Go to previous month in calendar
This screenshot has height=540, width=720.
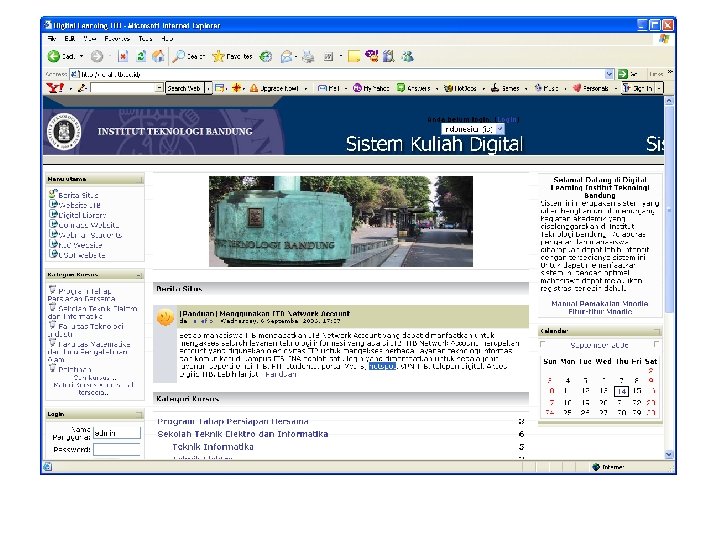(x=543, y=344)
